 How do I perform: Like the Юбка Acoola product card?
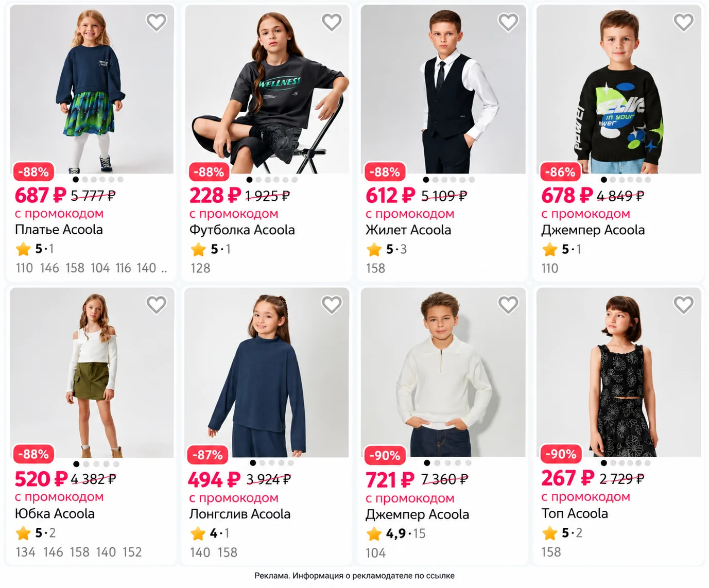tap(157, 305)
